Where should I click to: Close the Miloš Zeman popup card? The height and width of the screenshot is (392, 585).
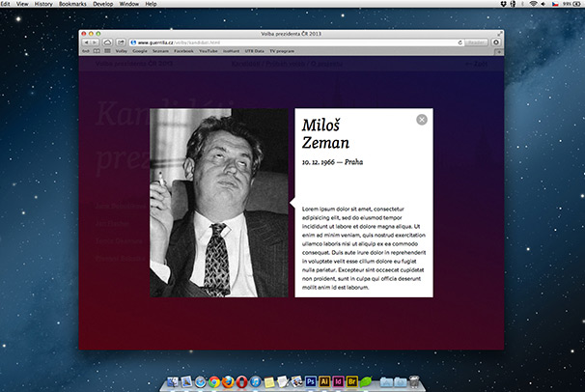(x=422, y=120)
